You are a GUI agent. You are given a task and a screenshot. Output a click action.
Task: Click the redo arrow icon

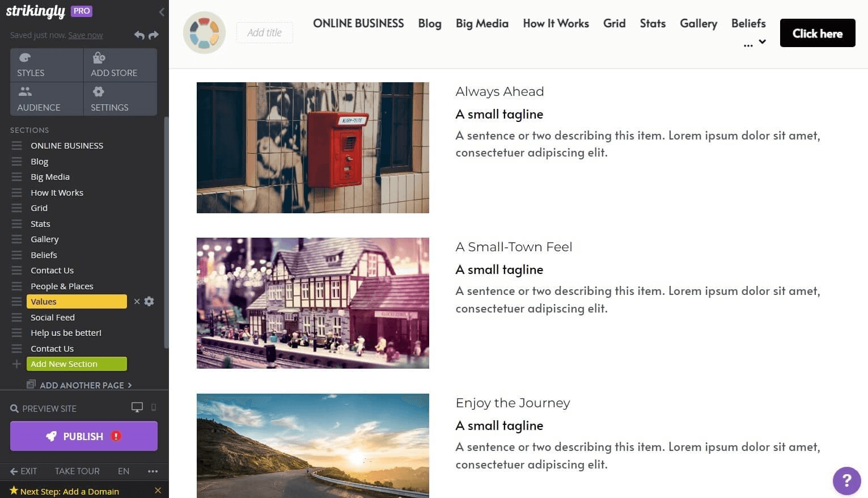point(154,35)
